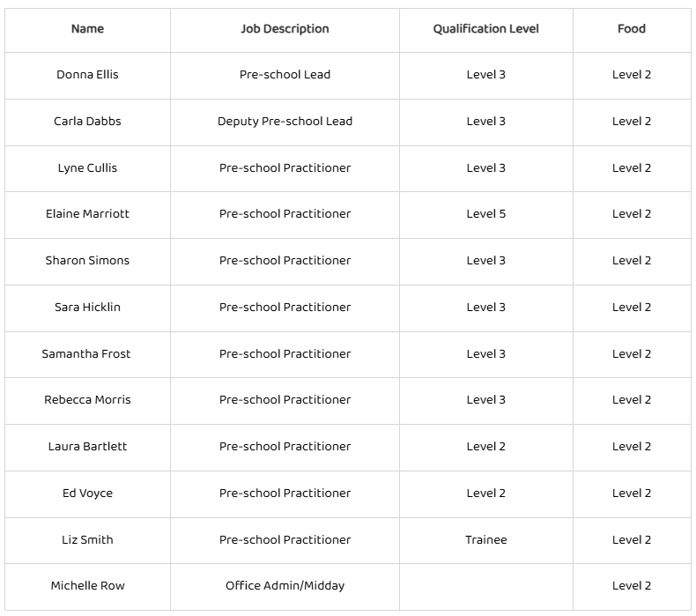This screenshot has width=696, height=616.
Task: Click the Level 5 qualification cell
Action: click(485, 214)
